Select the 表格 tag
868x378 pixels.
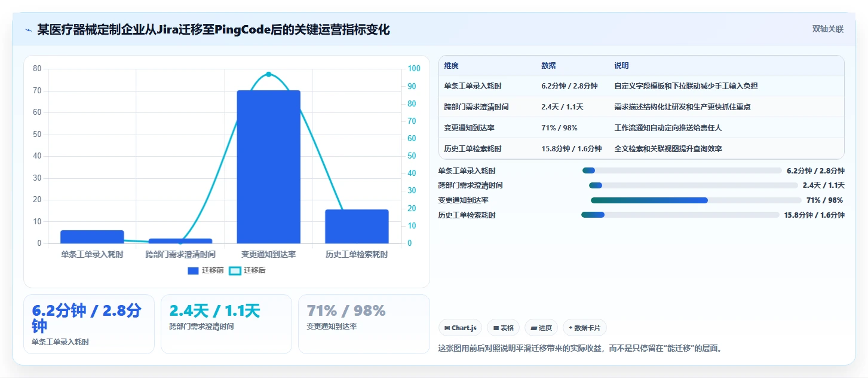pyautogui.click(x=502, y=328)
